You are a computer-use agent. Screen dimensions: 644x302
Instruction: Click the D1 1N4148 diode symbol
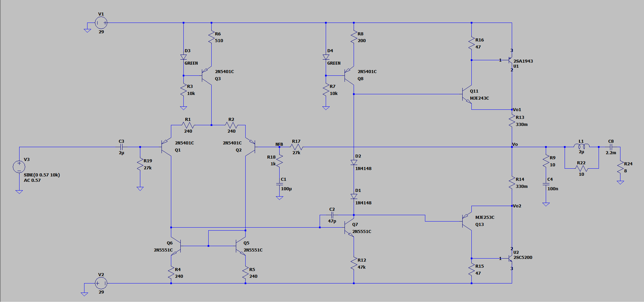(354, 196)
